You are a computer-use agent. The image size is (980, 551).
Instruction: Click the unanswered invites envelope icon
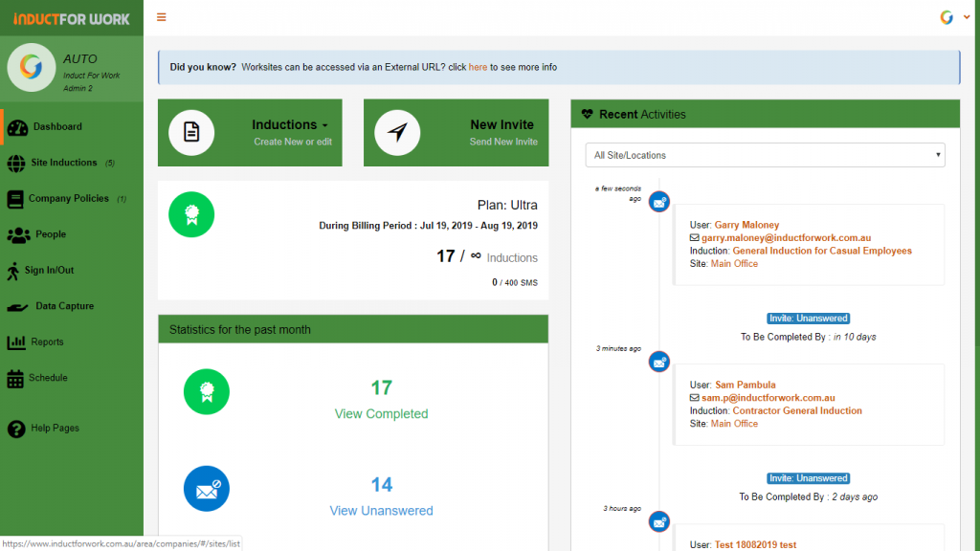tap(207, 489)
